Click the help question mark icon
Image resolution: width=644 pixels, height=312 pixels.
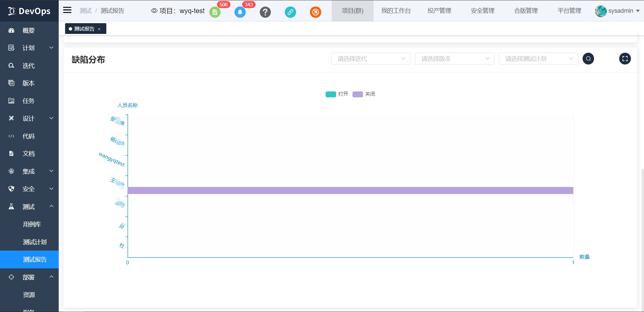[265, 12]
